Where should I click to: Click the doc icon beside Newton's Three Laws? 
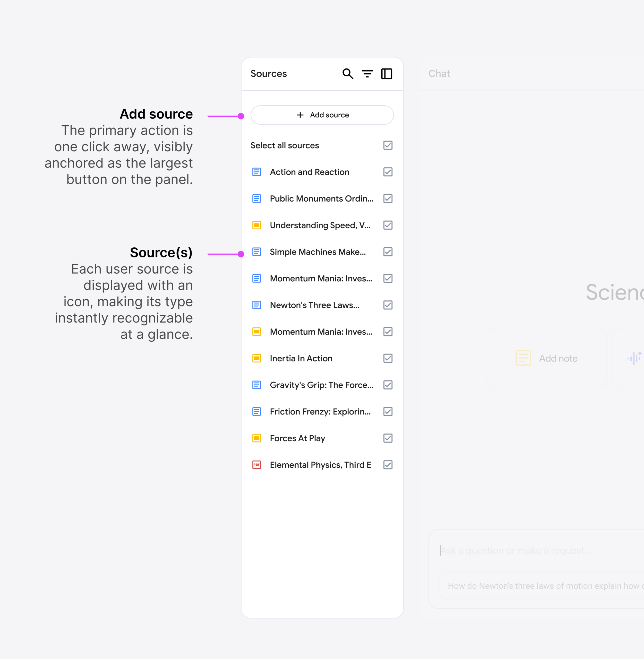[x=257, y=305]
